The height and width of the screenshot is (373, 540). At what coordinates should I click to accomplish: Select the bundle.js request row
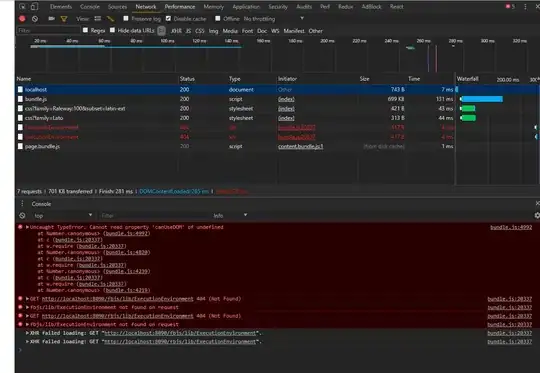(278, 99)
